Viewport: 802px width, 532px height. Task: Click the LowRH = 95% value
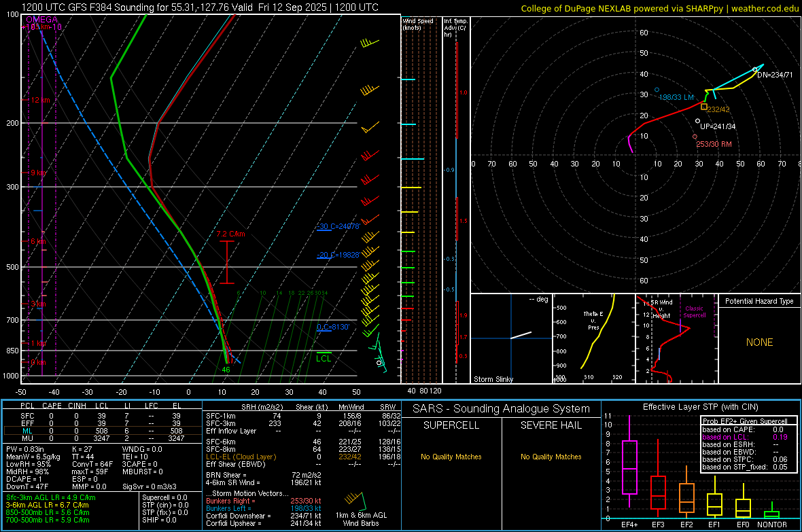[28, 465]
